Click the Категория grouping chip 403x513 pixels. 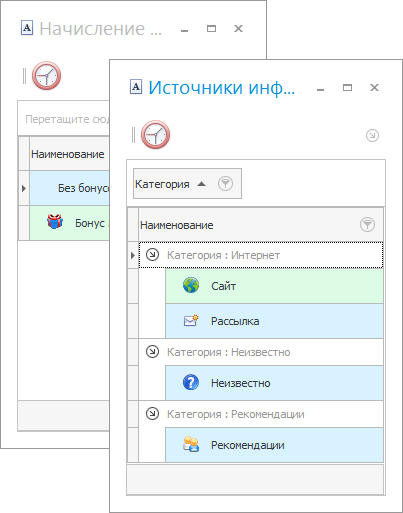tap(187, 184)
